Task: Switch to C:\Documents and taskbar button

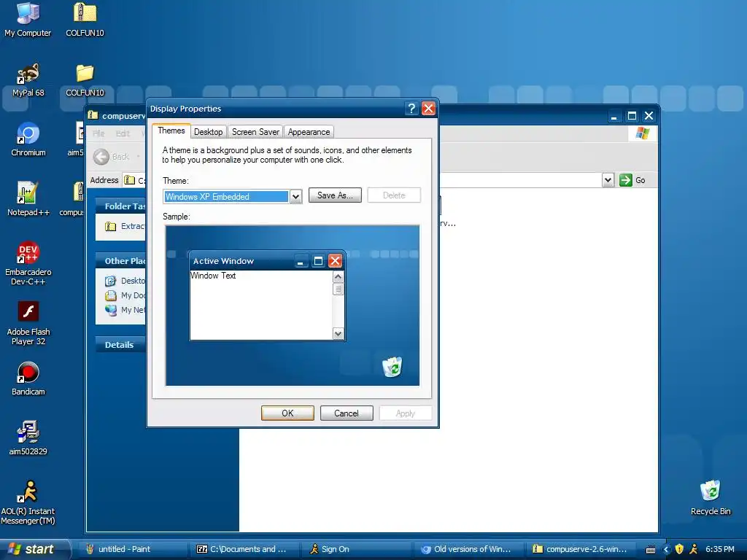Action: tap(245, 549)
